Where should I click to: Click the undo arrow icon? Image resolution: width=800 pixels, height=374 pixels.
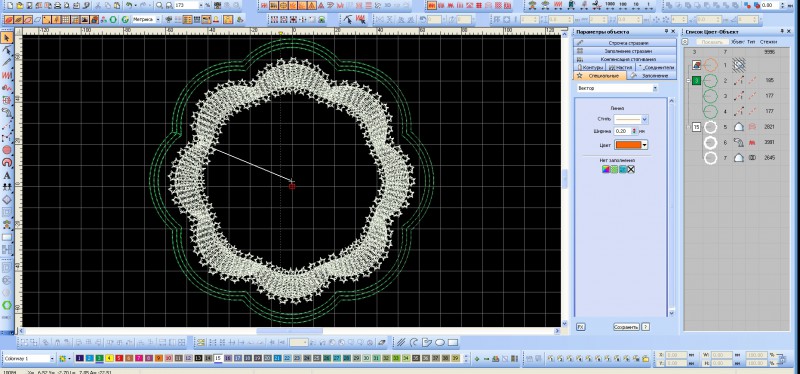(130, 6)
